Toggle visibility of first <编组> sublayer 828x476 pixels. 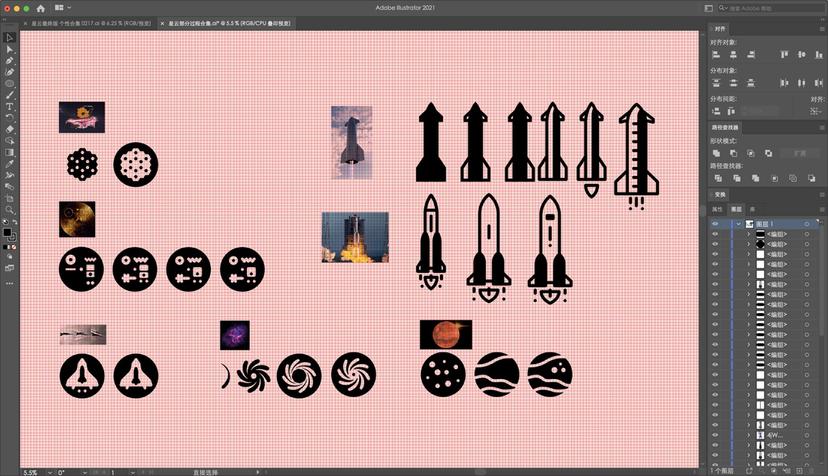click(715, 234)
